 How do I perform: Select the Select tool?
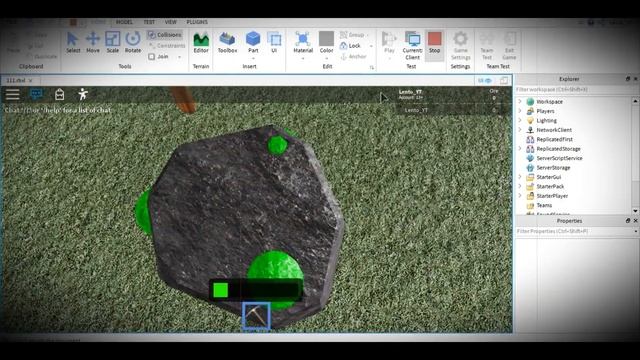pyautogui.click(x=73, y=42)
